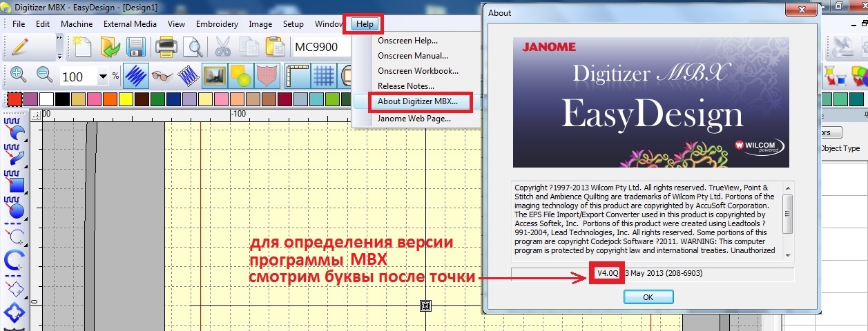The image size is (868, 331).
Task: Zoom in with plus magnifier
Action: (18, 74)
